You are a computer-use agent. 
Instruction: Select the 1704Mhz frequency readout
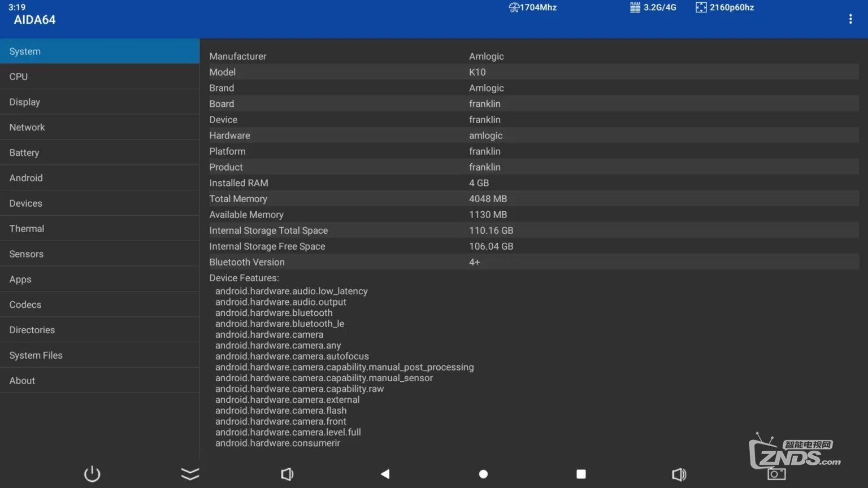539,7
